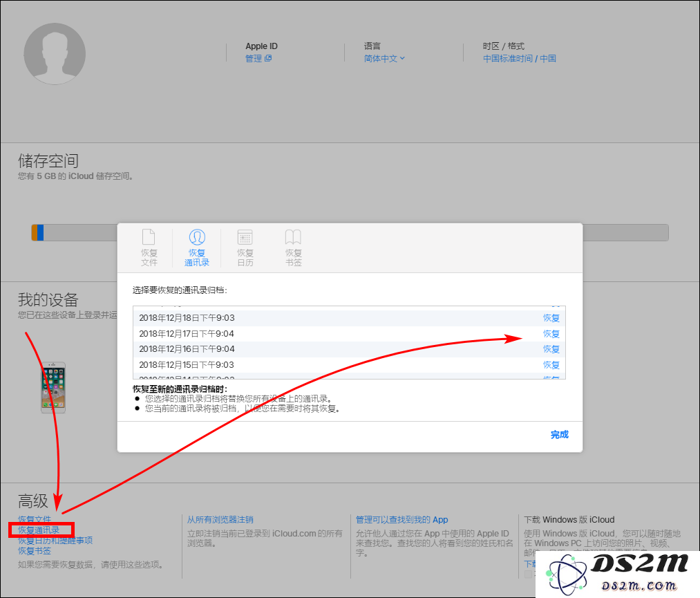Select the 2018年12月16日下午9:04 archive row text
The image size is (700, 598).
[x=187, y=349]
